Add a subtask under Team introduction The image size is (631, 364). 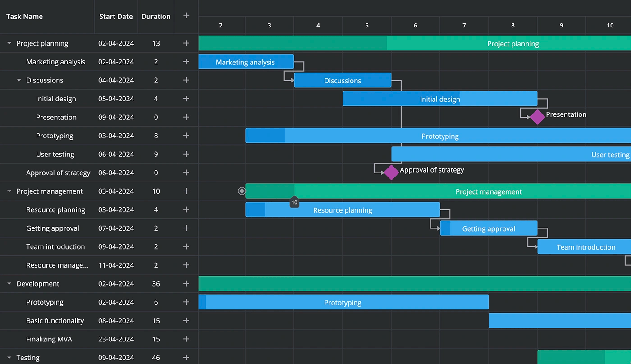point(186,246)
